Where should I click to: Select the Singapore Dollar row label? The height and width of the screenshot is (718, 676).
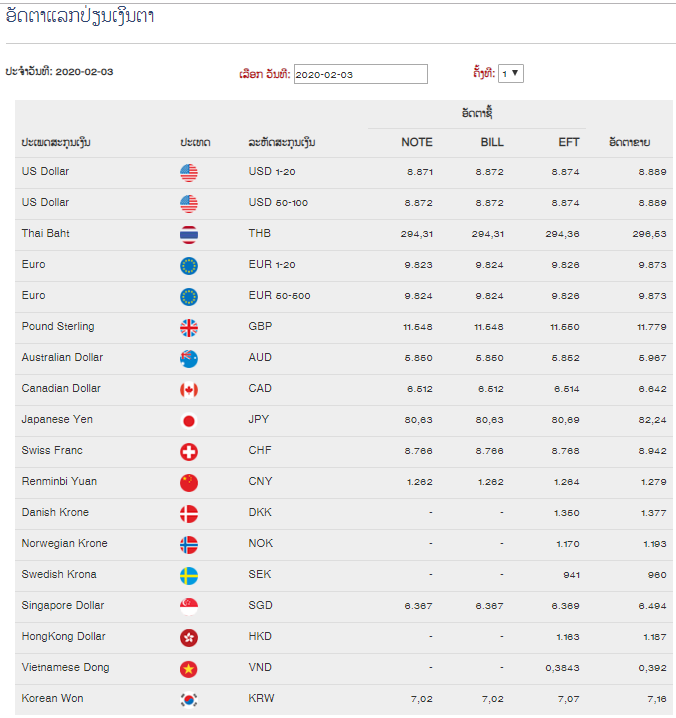(63, 605)
